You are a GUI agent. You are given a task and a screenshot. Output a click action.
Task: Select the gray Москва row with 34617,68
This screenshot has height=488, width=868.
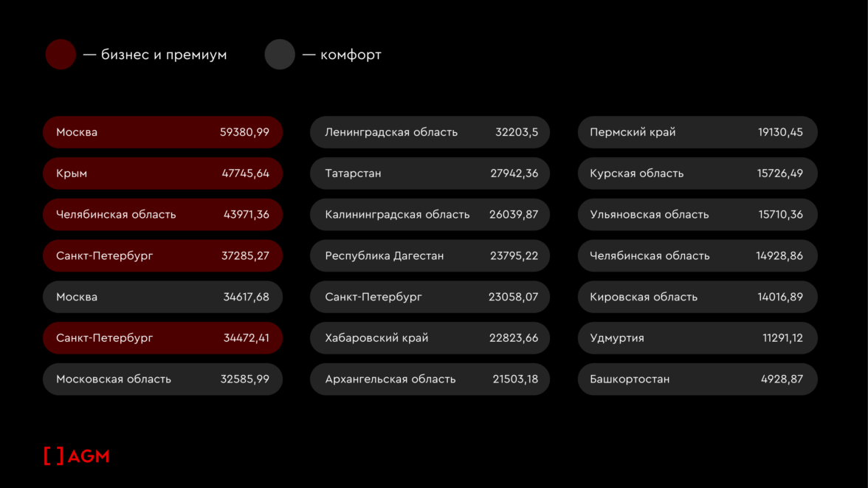[x=162, y=297]
